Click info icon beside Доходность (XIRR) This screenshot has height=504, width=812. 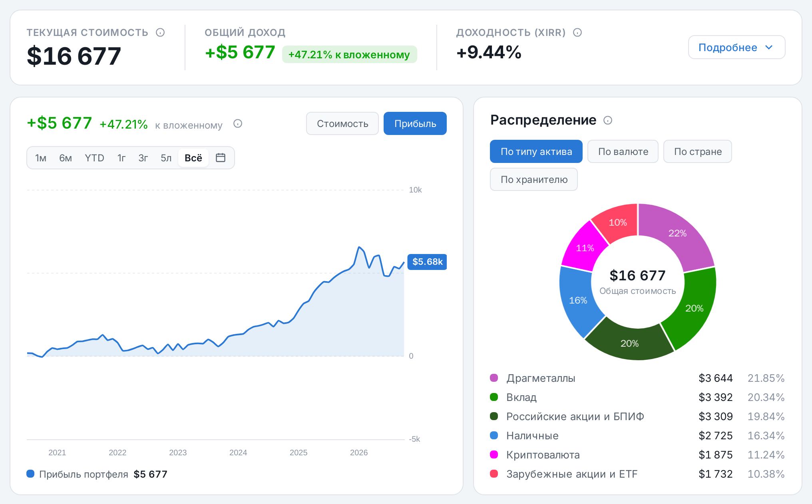pos(577,32)
